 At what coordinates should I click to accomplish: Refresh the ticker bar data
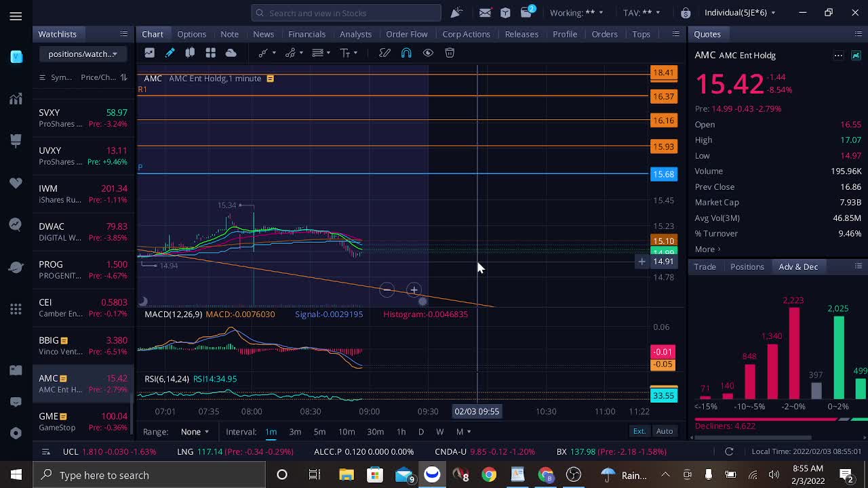point(729,451)
